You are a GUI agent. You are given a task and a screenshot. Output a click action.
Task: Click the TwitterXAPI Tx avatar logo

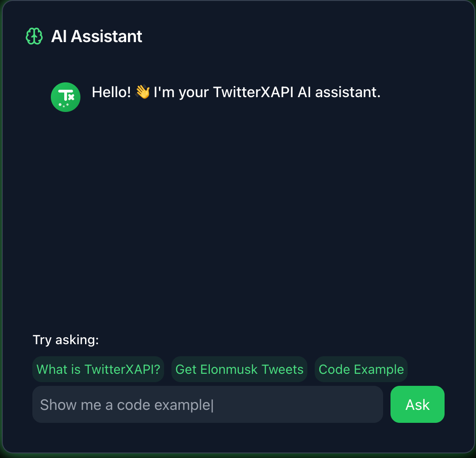66,97
